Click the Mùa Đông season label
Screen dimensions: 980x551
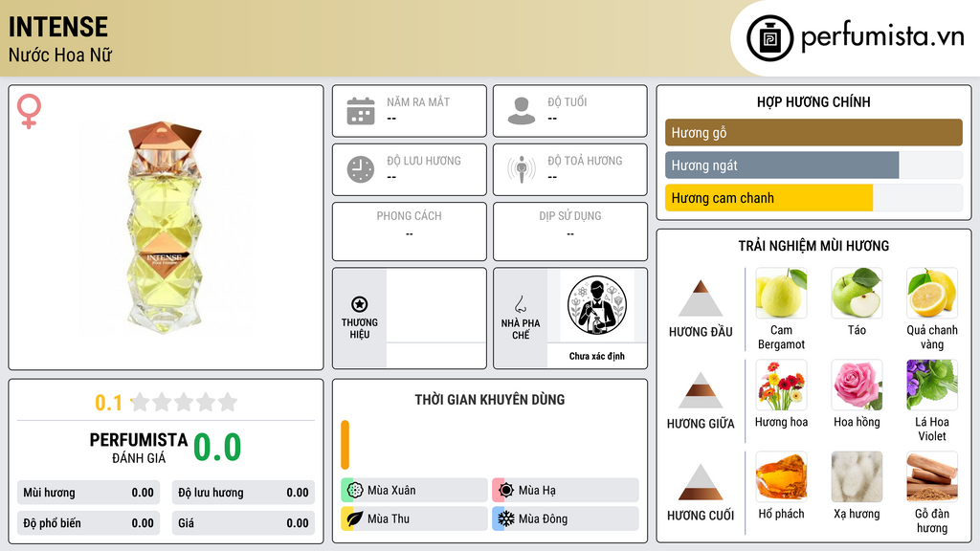(x=544, y=519)
